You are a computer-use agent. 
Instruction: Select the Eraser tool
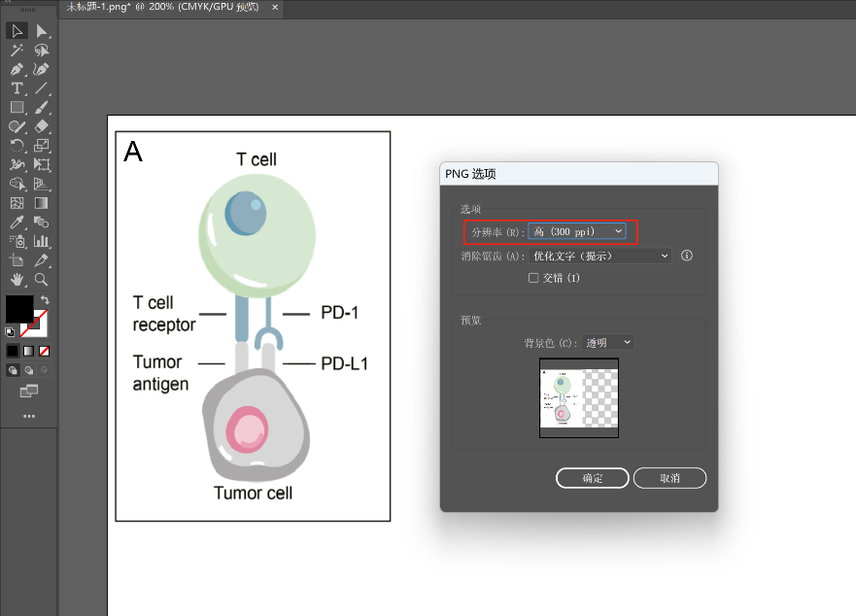[42, 126]
